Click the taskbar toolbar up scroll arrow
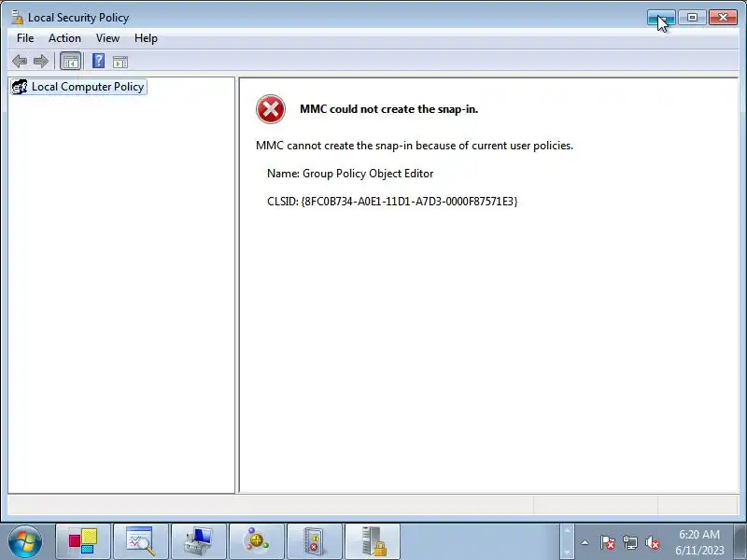 567,530
